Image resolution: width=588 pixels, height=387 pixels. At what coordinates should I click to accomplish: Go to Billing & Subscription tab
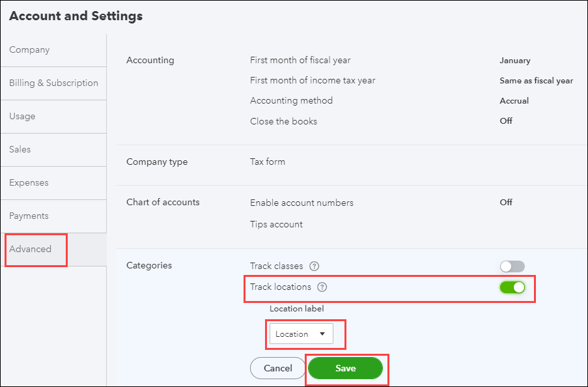tap(53, 83)
